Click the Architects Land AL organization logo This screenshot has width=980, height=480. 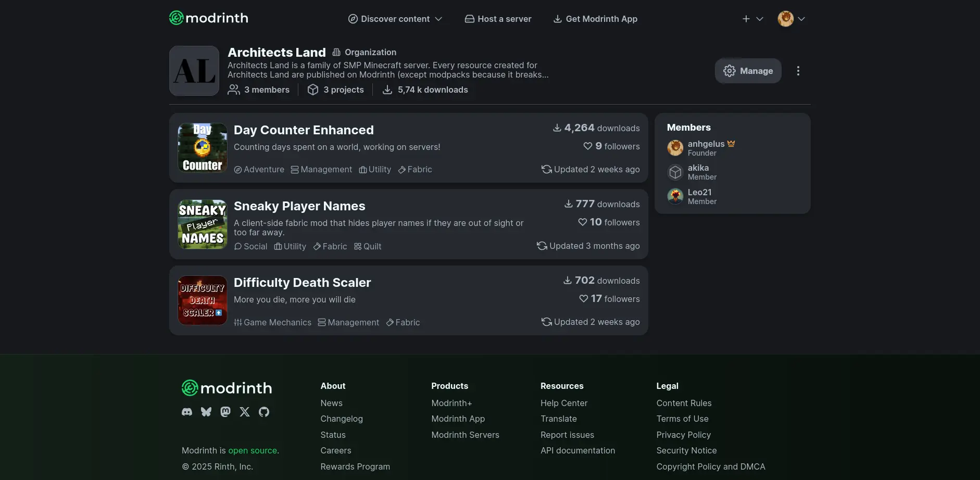point(194,71)
